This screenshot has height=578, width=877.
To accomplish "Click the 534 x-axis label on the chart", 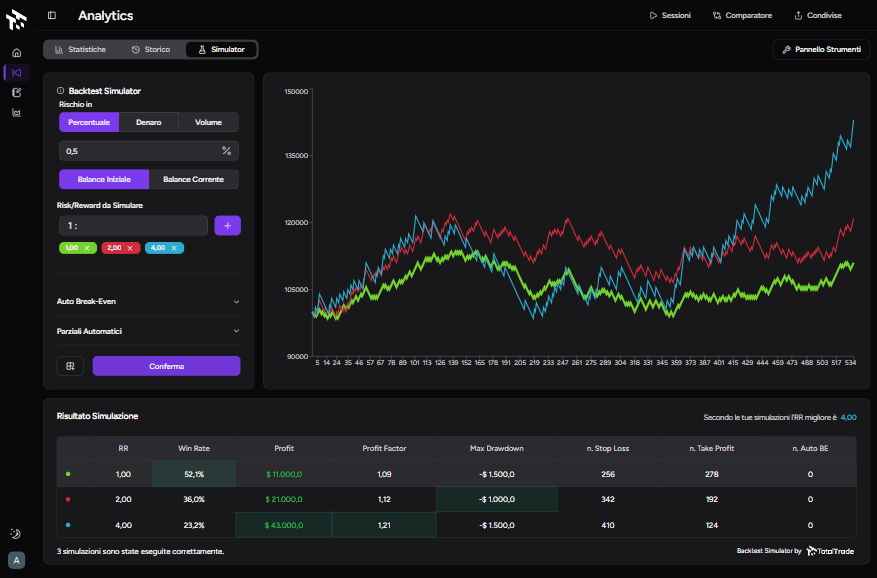I will pos(850,363).
